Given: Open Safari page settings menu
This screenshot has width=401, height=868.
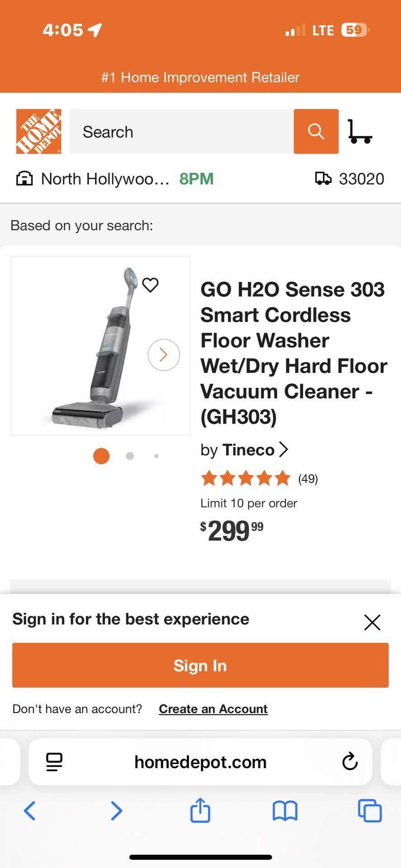Looking at the screenshot, I should 54,762.
